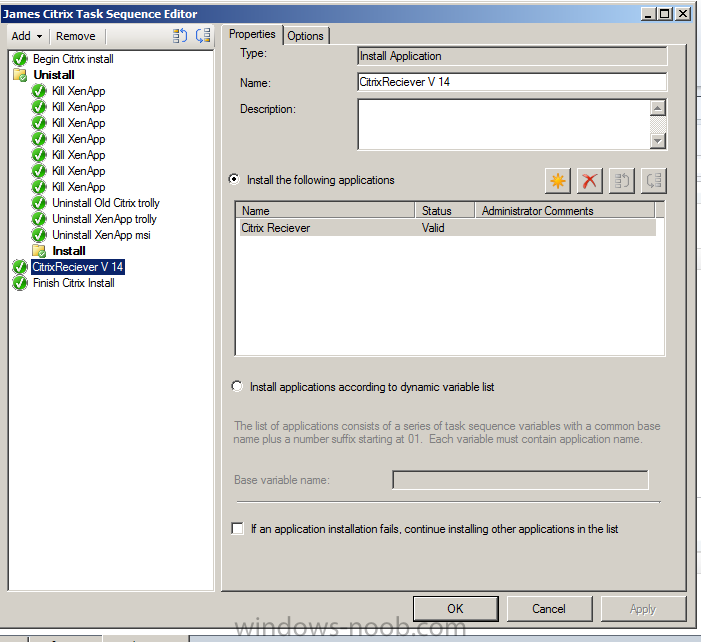The image size is (701, 642).
Task: Click the move step down icon in the left toolbar
Action: 203,36
